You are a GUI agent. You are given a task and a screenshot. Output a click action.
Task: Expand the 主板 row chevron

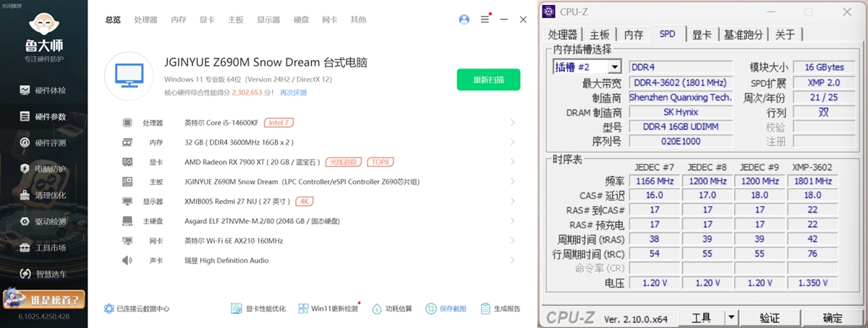tap(513, 181)
